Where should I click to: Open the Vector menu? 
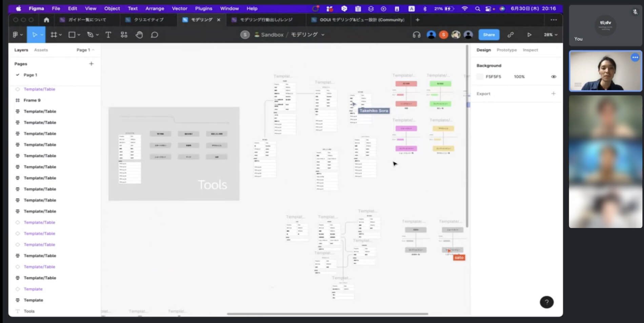pyautogui.click(x=179, y=8)
